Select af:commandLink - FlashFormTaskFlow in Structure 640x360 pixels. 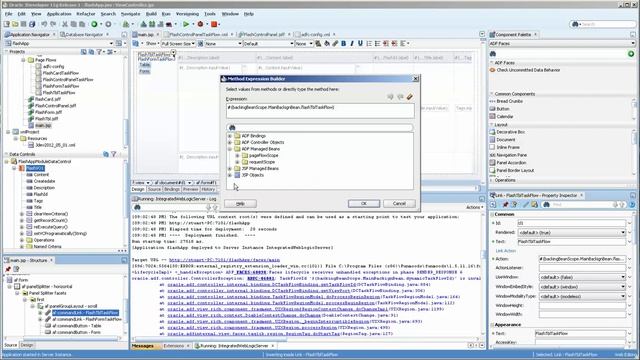click(87, 320)
